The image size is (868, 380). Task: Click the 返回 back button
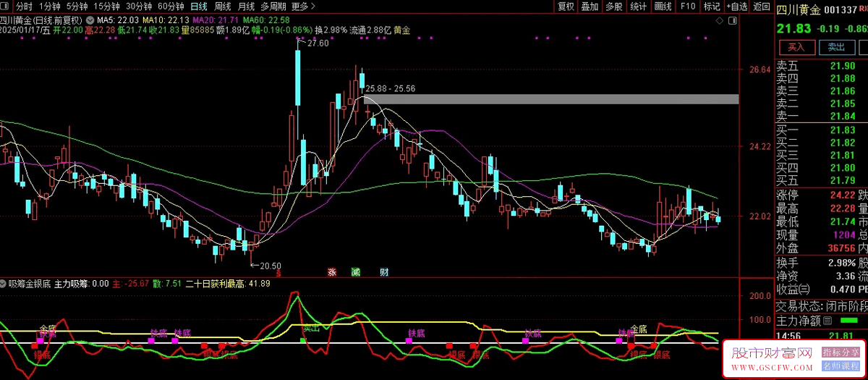(x=762, y=7)
